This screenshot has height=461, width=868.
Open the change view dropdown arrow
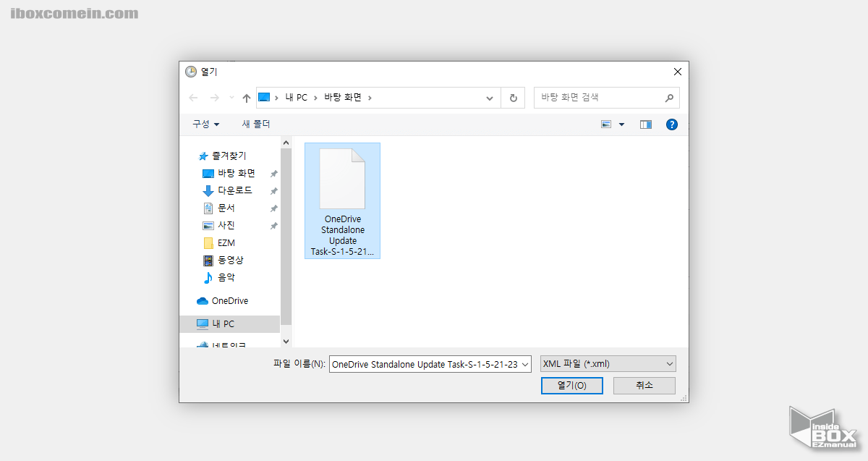coord(621,124)
